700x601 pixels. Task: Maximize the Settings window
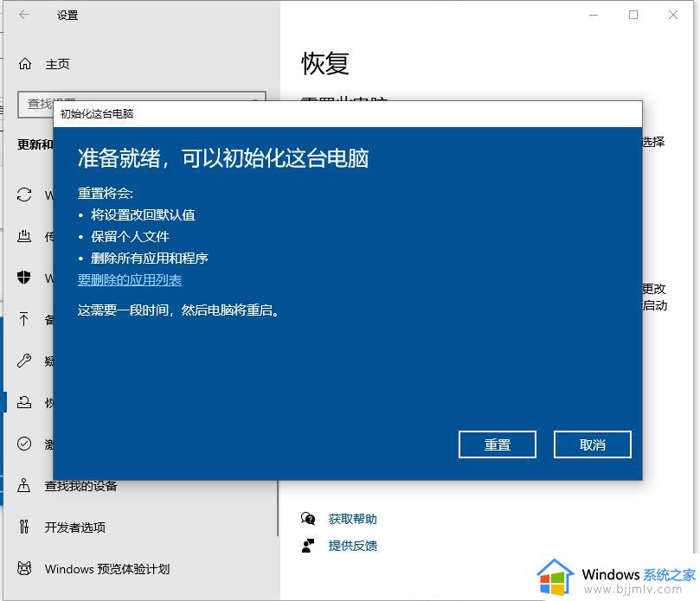(633, 15)
